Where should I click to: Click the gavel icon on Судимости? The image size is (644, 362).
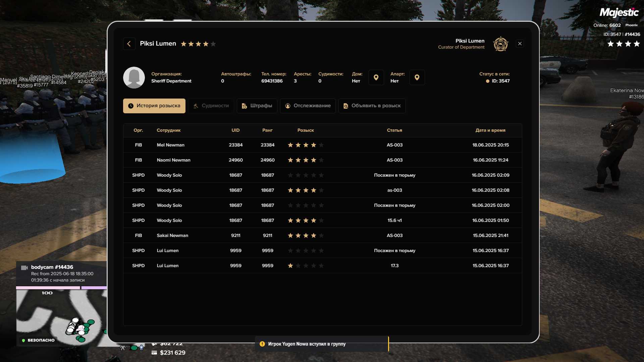196,106
